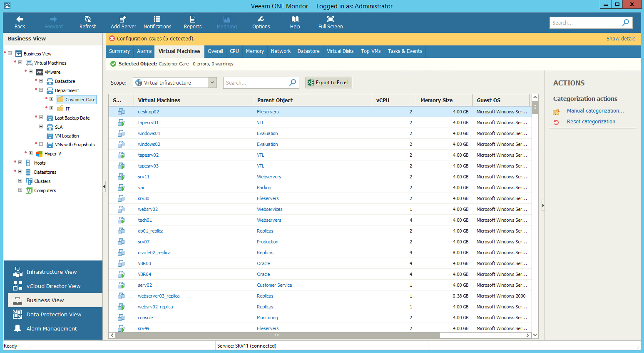Click the Alarm Management bell icon
644x353 pixels.
pos(17,328)
